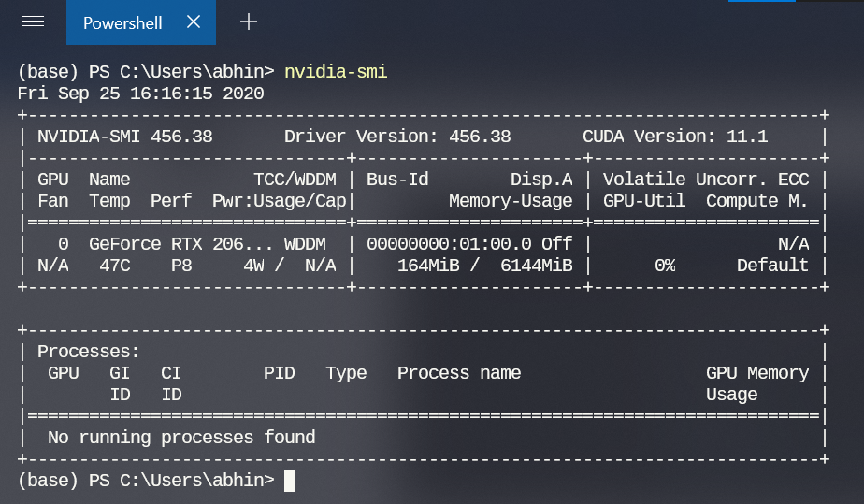Click the CUDA Version: 11.1 text
The height and width of the screenshot is (504, 864).
674,137
